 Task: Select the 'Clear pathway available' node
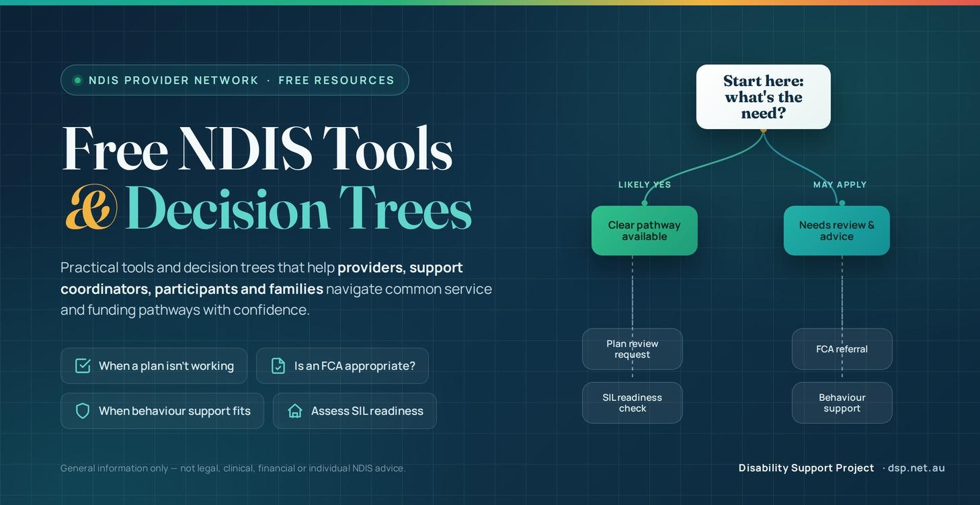click(645, 231)
